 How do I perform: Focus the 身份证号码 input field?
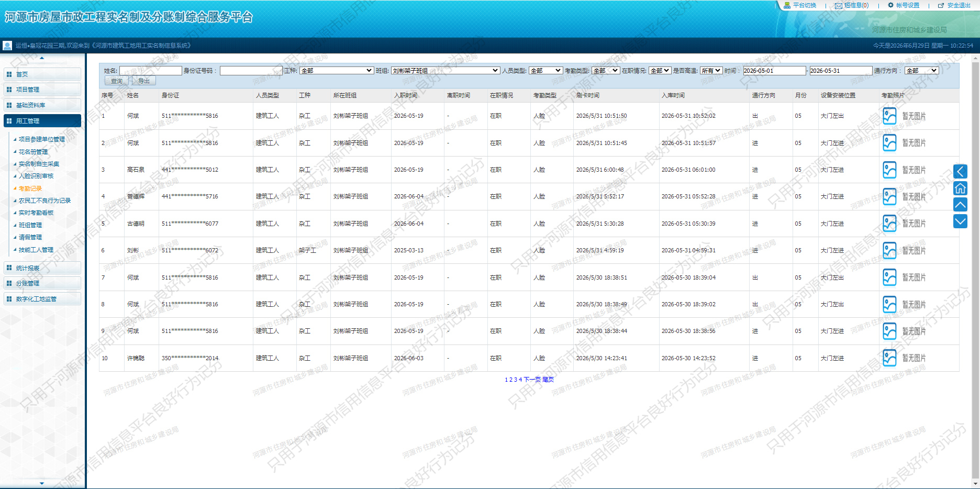(251, 70)
